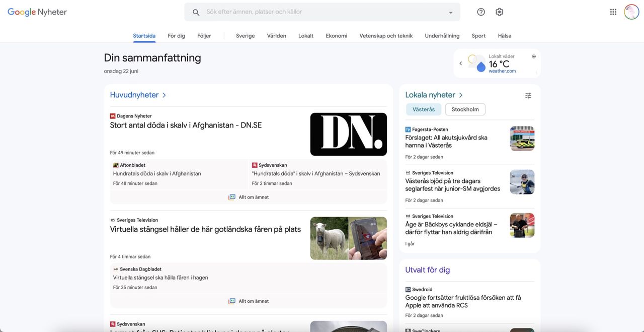Open Google News settings gear
644x332 pixels.
coord(499,11)
